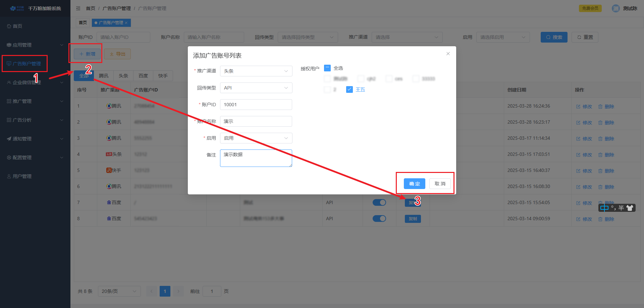Expand the 启用 dropdown in the dialog
Viewport: 644px width, 308px height.
click(x=256, y=138)
